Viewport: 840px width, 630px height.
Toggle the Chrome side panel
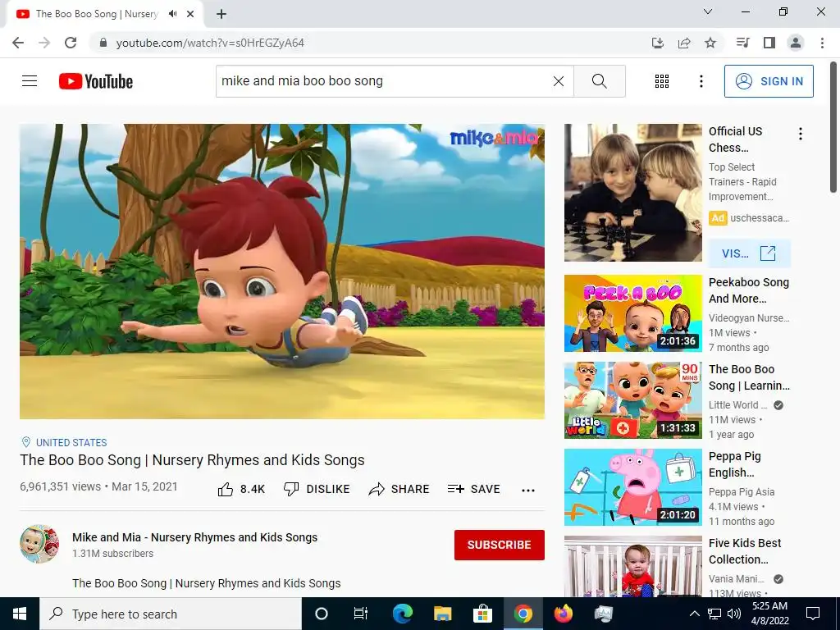click(x=769, y=43)
